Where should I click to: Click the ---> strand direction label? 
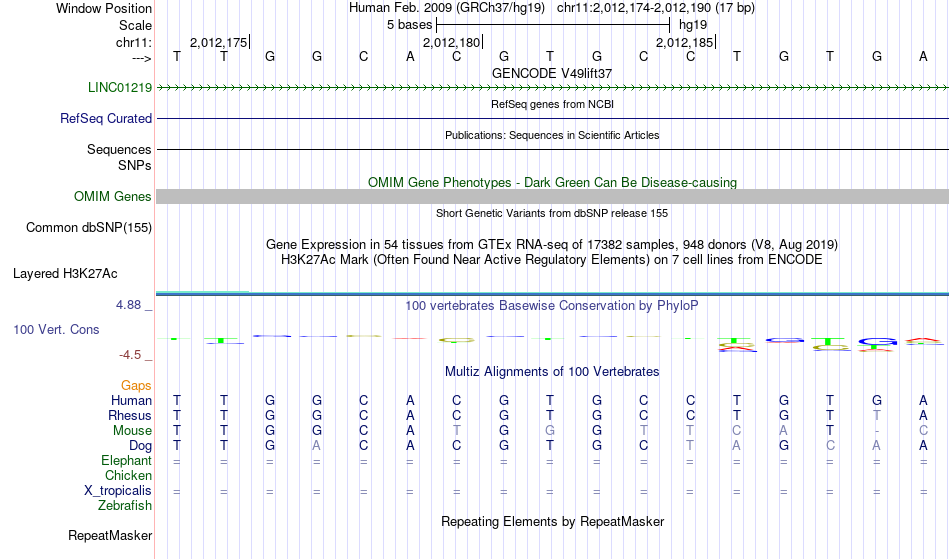(141, 58)
